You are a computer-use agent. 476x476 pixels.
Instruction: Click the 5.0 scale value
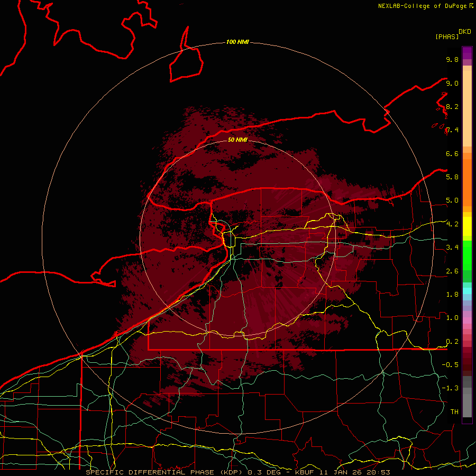click(x=452, y=200)
